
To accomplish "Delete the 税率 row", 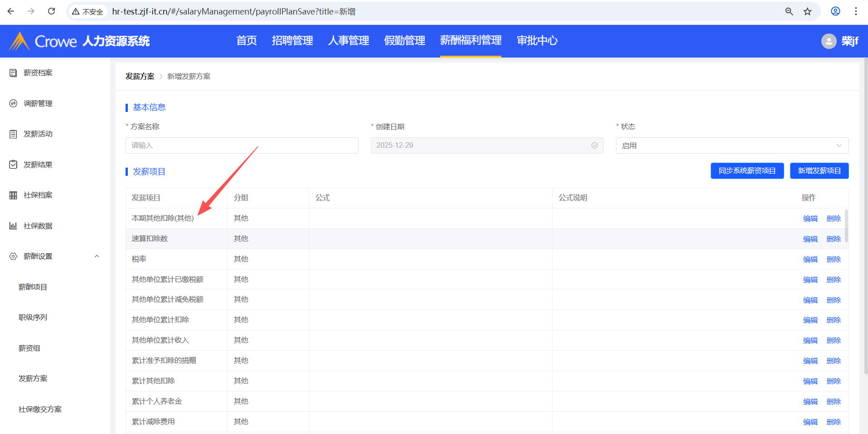I will 833,259.
